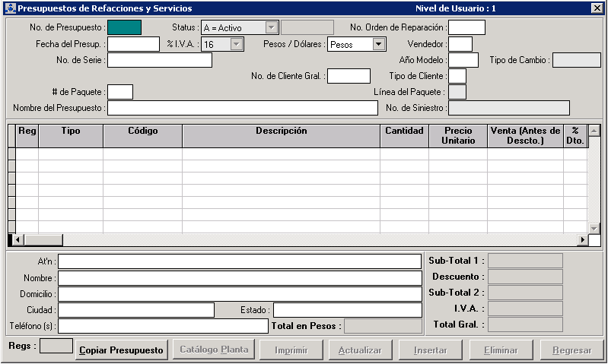Open the Pesos / Dólares combo box

pos(379,44)
